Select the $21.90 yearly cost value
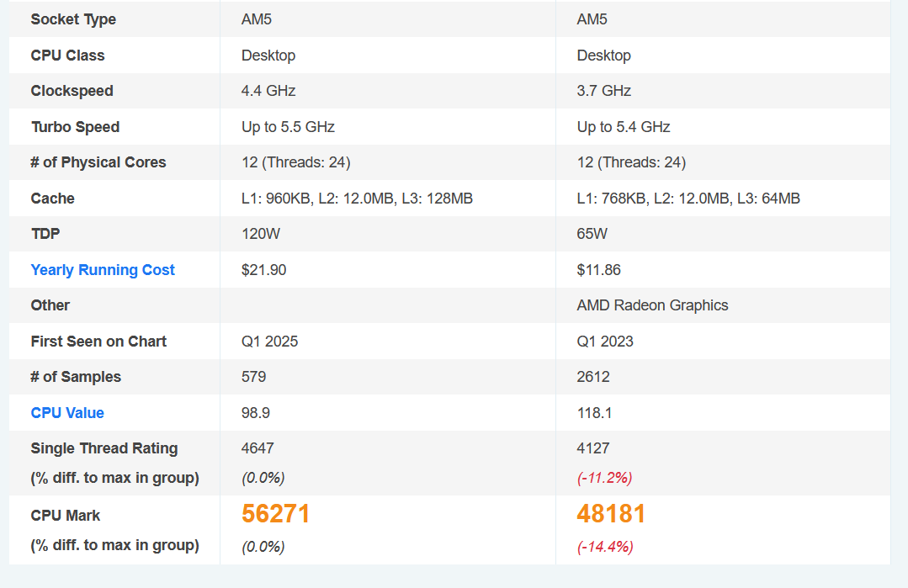Screen dimensions: 908x588 264,270
